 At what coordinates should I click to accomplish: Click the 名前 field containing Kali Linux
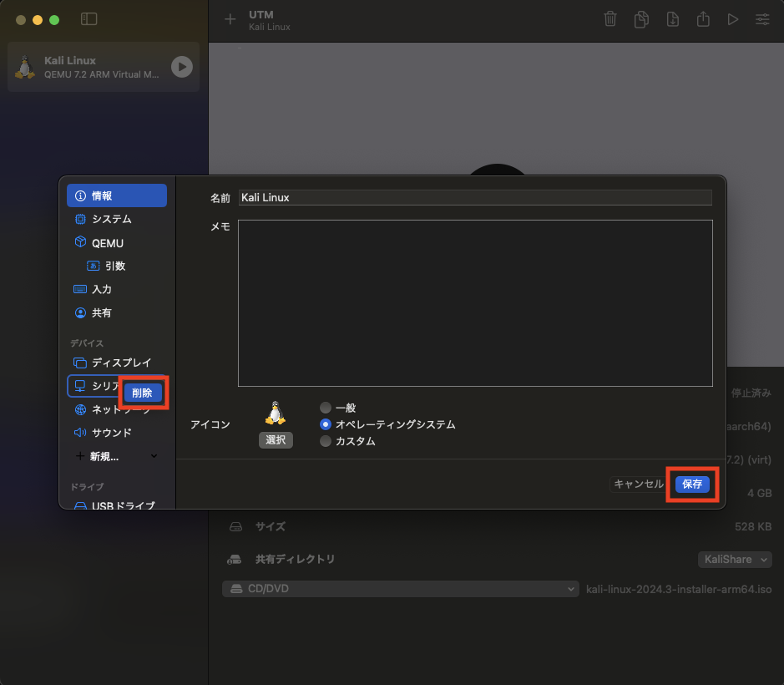475,197
